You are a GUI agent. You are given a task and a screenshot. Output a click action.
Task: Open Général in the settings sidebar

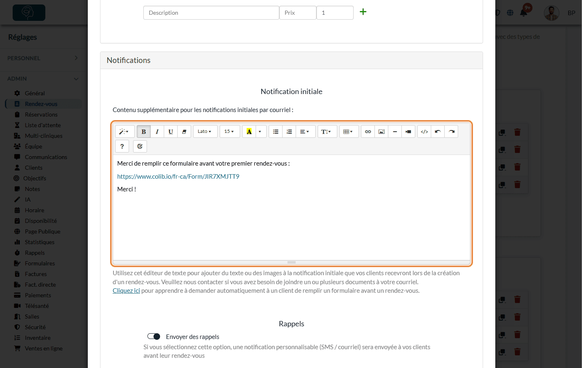35,93
